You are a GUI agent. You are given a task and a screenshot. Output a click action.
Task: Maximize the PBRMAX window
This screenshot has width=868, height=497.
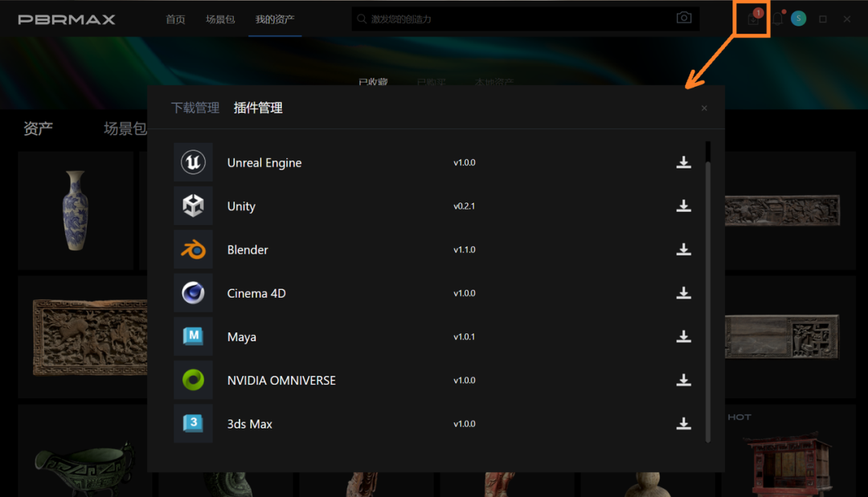(x=823, y=18)
